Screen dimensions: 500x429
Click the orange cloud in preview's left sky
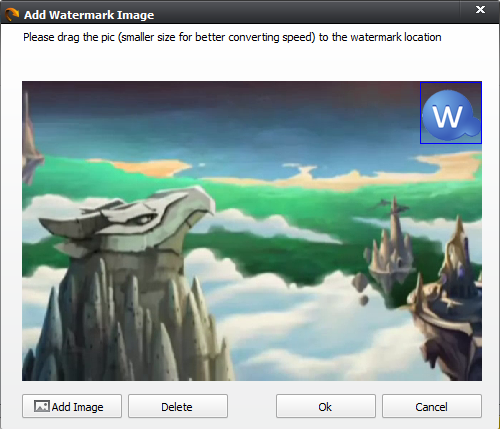147,167
